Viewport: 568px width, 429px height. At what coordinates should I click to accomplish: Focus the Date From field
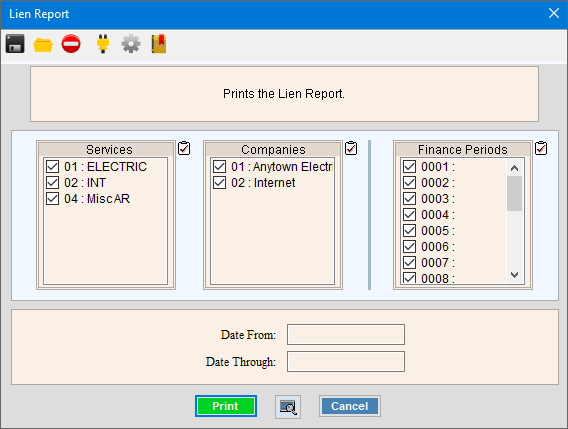(346, 334)
